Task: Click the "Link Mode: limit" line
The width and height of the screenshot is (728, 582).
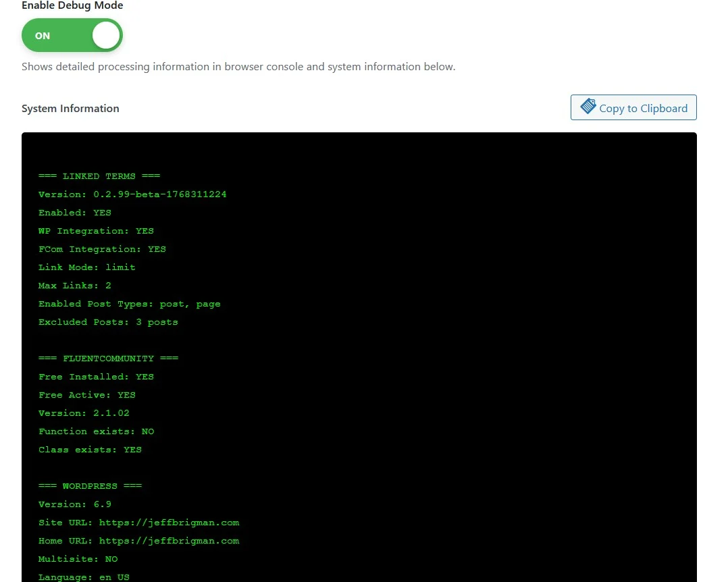Action: pyautogui.click(x=87, y=267)
